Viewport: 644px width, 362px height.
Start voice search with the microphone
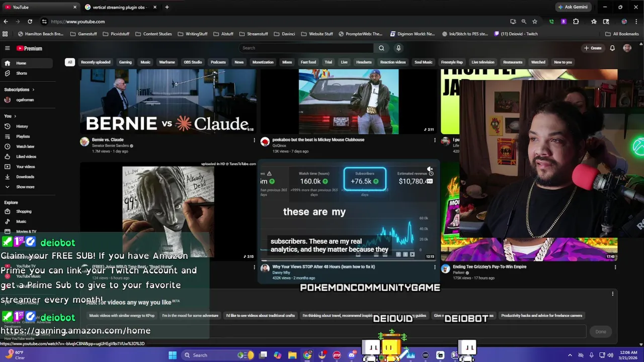pos(398,48)
